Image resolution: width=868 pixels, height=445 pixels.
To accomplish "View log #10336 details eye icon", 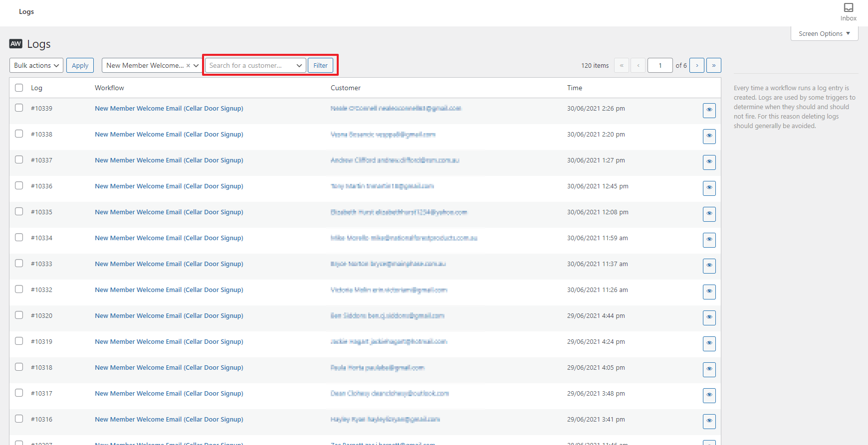I will pos(709,188).
